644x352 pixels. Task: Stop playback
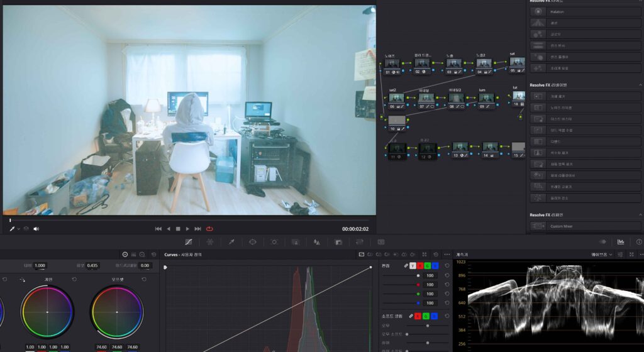pos(178,229)
